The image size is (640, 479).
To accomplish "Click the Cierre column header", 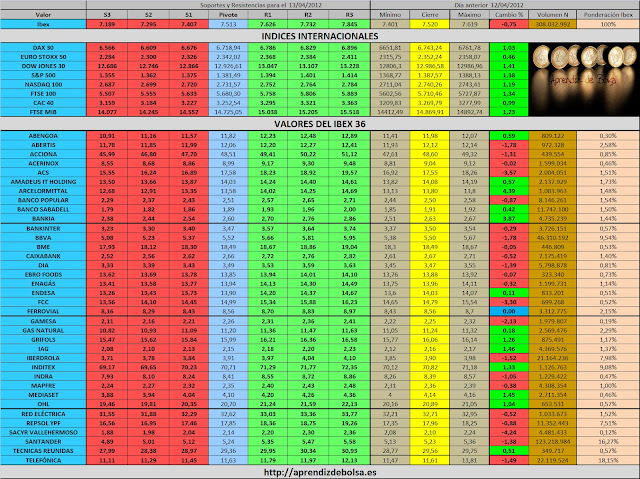I will point(430,15).
